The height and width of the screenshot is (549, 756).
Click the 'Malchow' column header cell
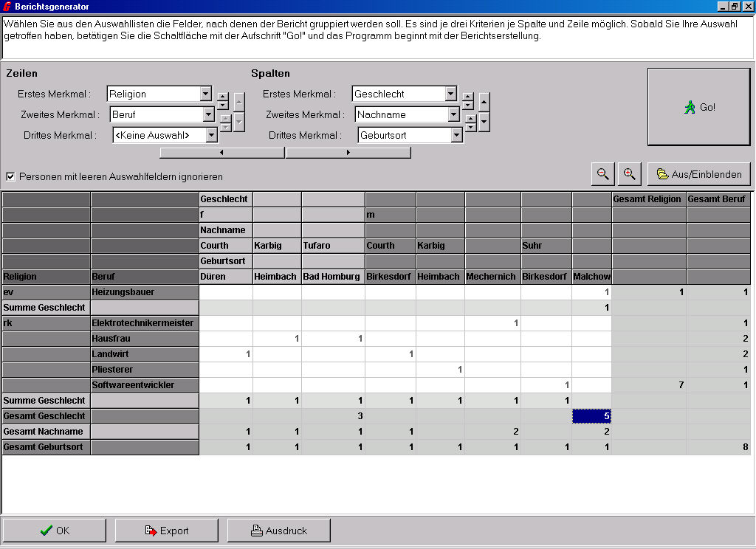coord(591,277)
